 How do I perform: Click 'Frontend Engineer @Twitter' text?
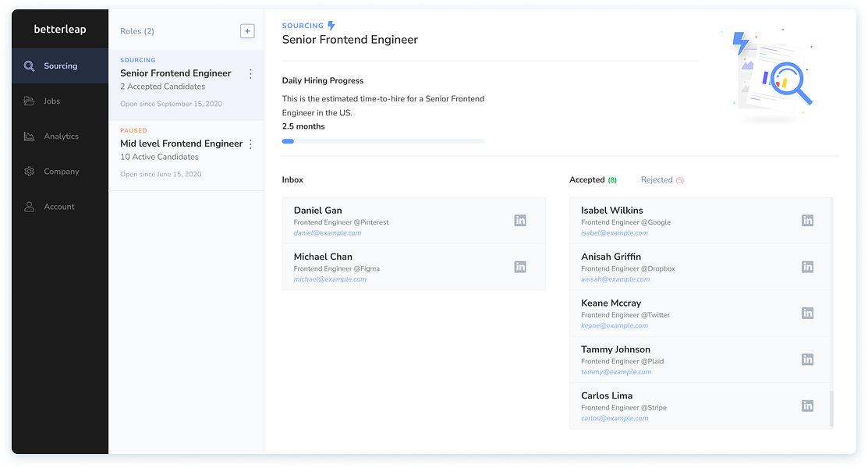625,315
